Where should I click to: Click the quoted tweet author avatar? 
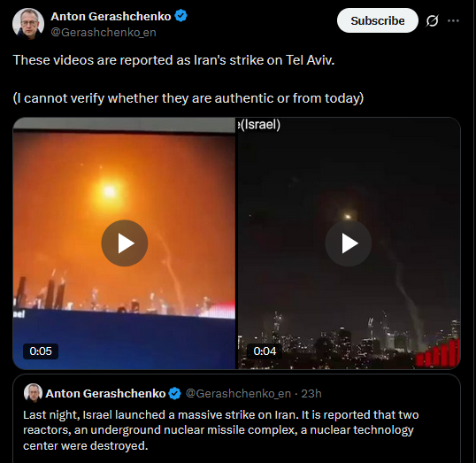[x=33, y=393]
